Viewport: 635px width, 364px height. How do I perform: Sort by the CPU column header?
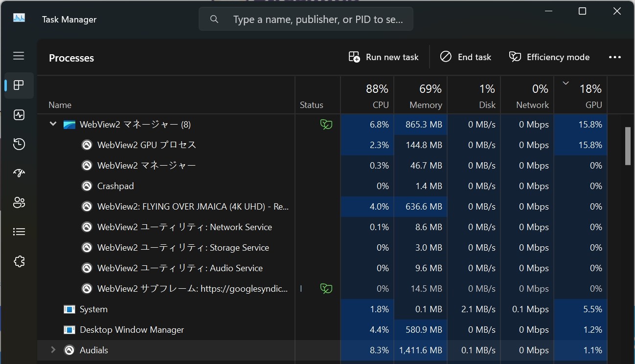[x=367, y=95]
